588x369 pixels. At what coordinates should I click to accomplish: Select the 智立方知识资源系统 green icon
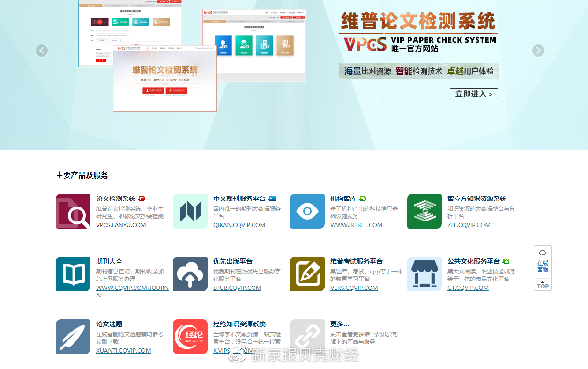pyautogui.click(x=424, y=211)
